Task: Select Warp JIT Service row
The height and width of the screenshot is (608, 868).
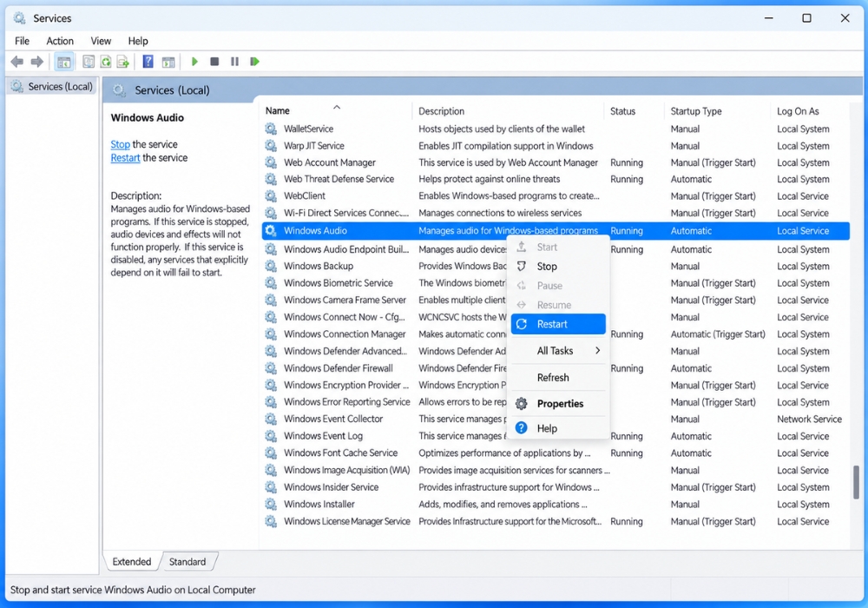Action: click(556, 146)
